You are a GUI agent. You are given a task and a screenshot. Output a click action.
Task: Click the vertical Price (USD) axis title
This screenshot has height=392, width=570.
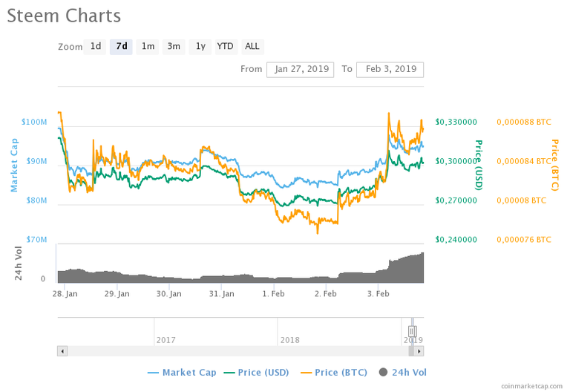click(479, 165)
